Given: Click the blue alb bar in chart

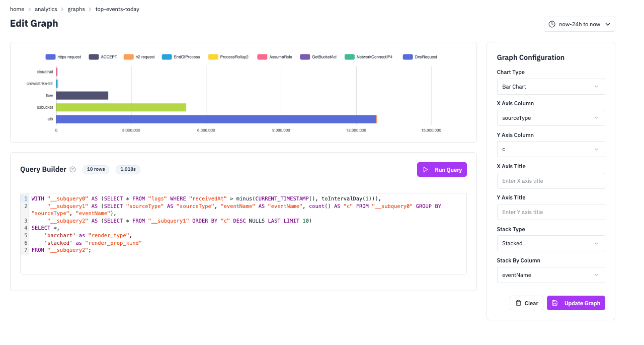Looking at the screenshot, I should [x=216, y=119].
